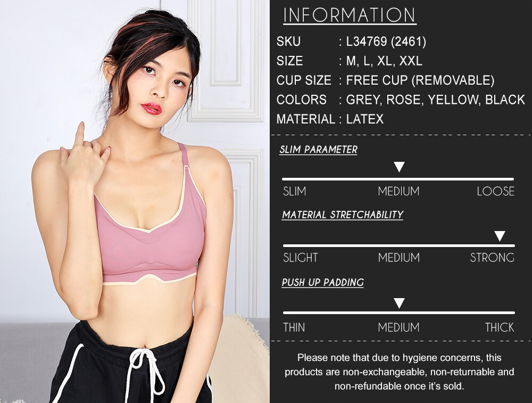Click the LOOSE label on slim scale
This screenshot has width=532, height=403.
click(496, 192)
